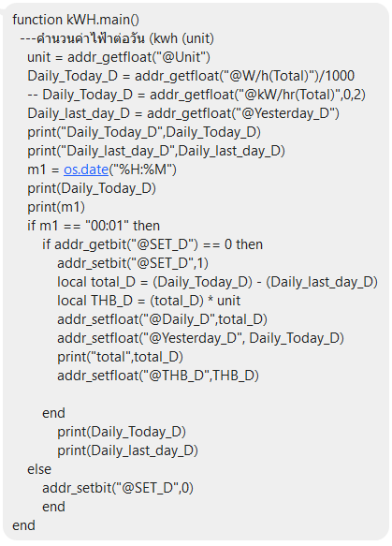The image size is (392, 546).
Task: Click the Daily_Today_D line ending in /1000
Action: tap(191, 76)
